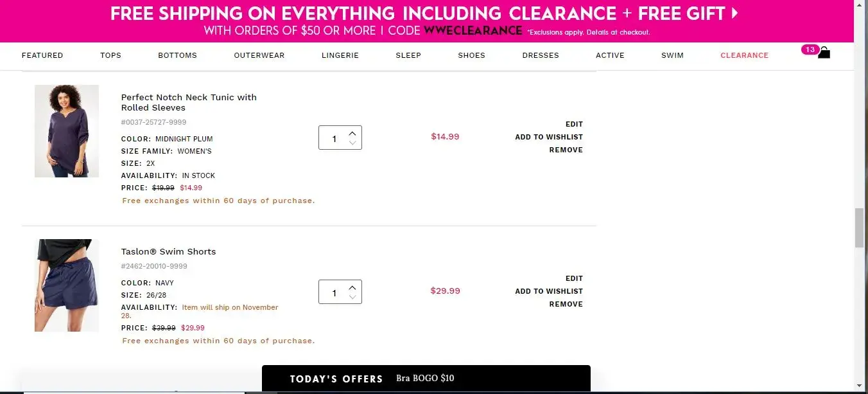Decrease quantity for Taslon Swim Shorts
Viewport: 868px width, 394px height.
coord(352,297)
